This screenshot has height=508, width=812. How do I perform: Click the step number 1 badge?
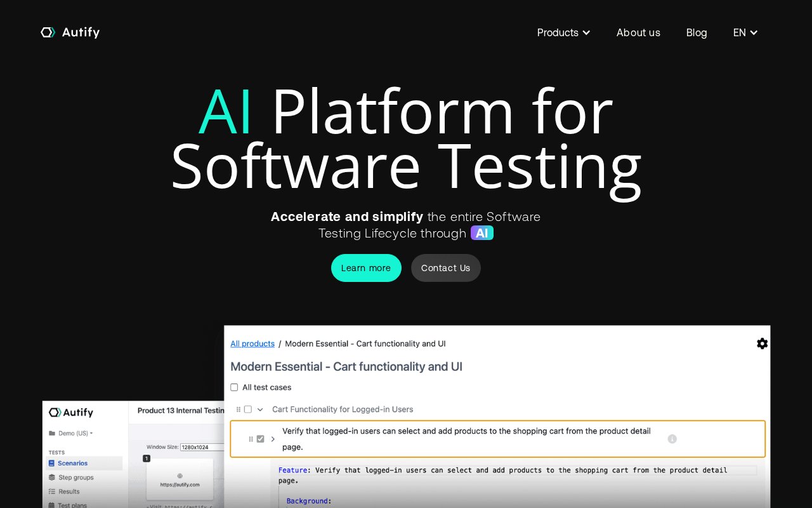pos(147,458)
